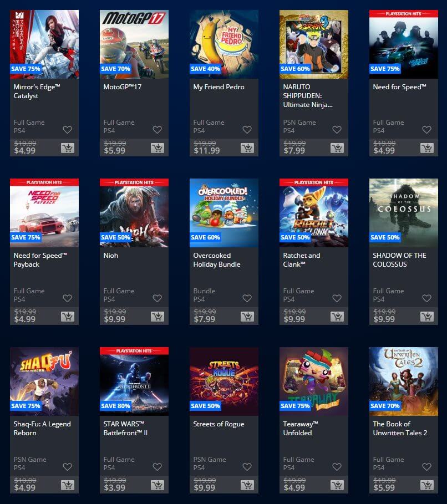Favorite Shaq-Fu: A Legend Reborn
The height and width of the screenshot is (504, 447).
click(x=67, y=467)
